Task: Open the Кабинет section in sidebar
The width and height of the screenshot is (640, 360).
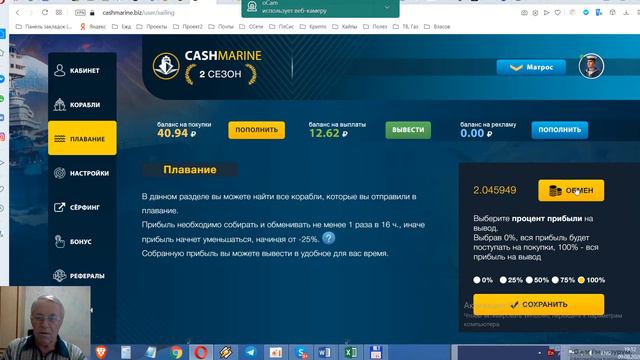Action: click(x=82, y=70)
